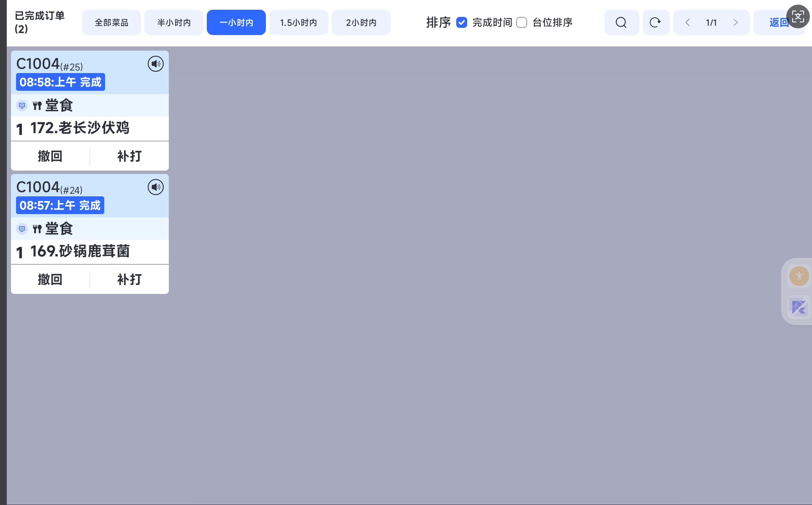812x505 pixels.
Task: Click the screenshot translate icon
Action: (x=798, y=17)
